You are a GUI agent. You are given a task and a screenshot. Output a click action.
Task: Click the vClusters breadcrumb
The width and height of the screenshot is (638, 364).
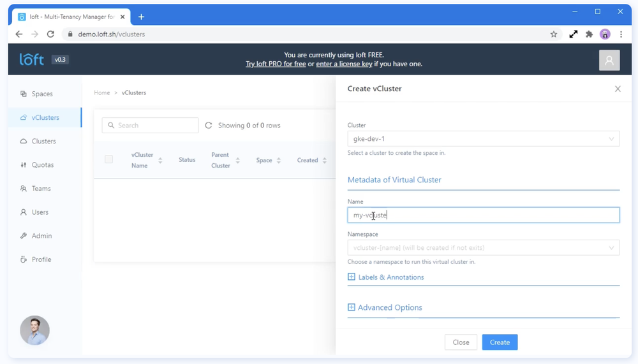134,92
